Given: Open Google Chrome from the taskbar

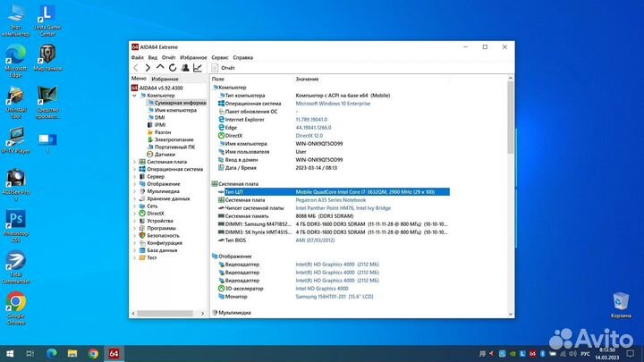Looking at the screenshot, I should point(93,353).
